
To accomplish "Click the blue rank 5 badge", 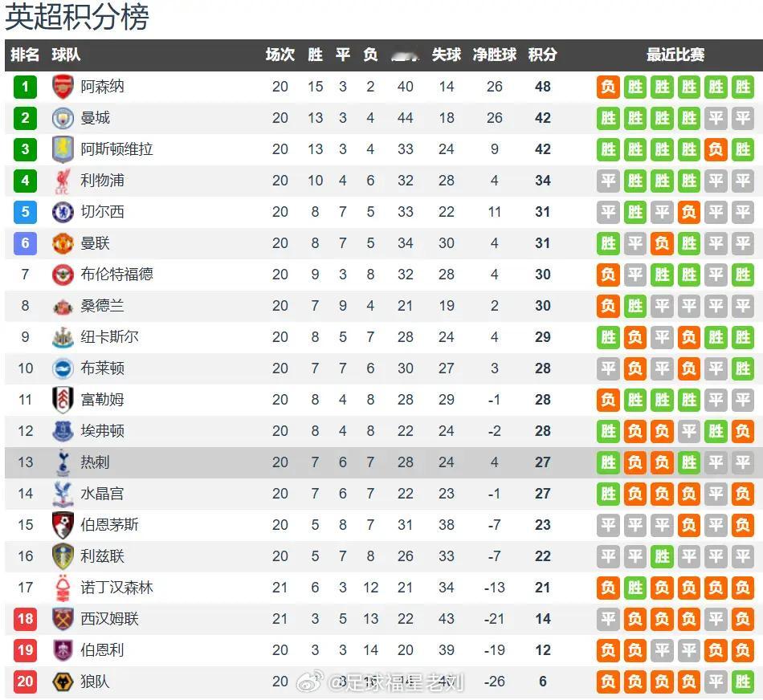I will coord(26,212).
